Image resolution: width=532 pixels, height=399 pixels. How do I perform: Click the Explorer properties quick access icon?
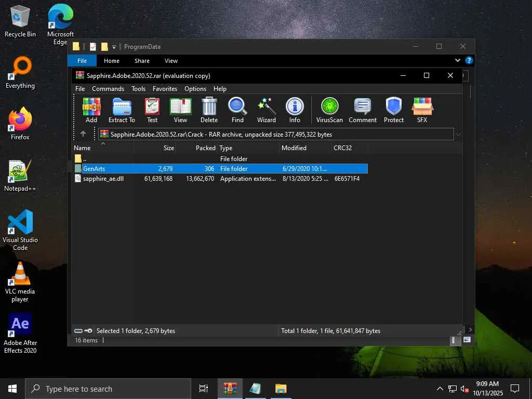[x=92, y=47]
